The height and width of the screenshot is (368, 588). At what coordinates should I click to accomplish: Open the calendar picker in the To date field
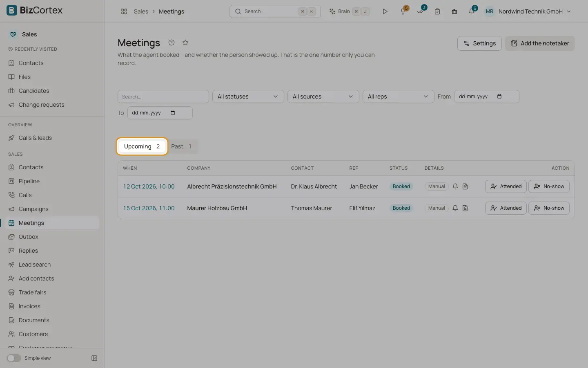(173, 113)
